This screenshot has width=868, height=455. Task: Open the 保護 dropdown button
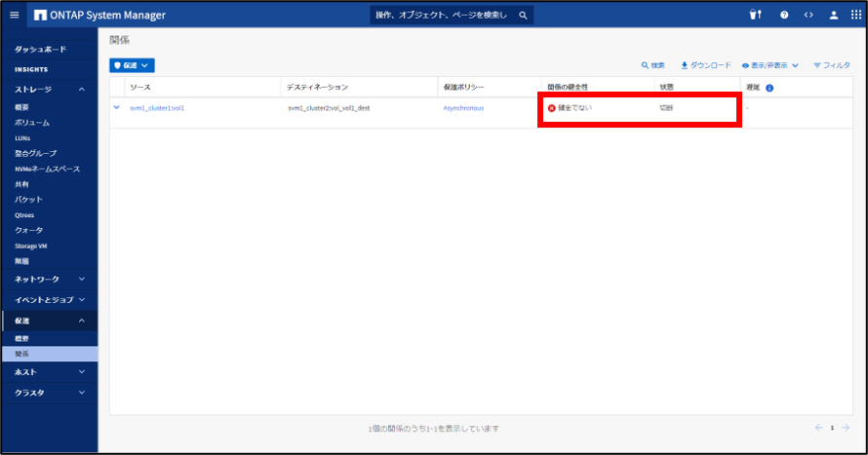click(x=132, y=65)
